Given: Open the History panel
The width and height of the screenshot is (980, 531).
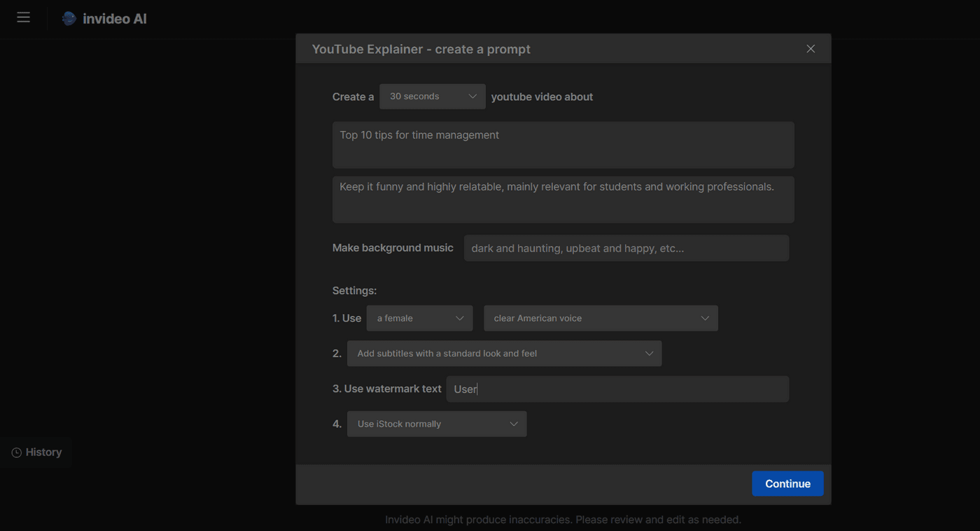Looking at the screenshot, I should point(42,453).
